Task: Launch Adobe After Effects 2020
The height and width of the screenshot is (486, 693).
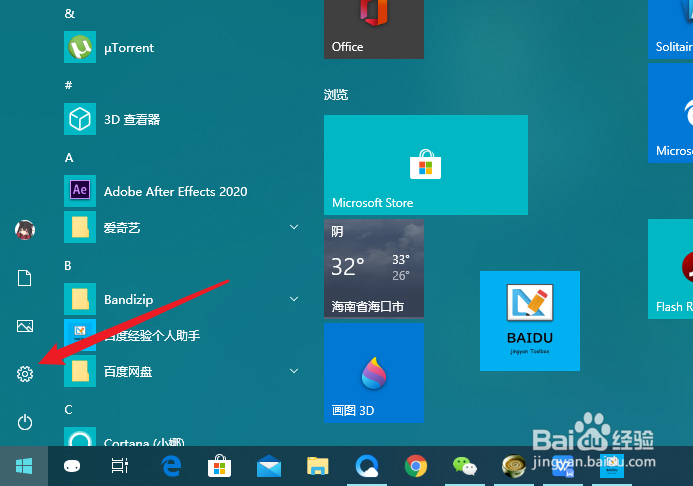Action: [x=181, y=191]
